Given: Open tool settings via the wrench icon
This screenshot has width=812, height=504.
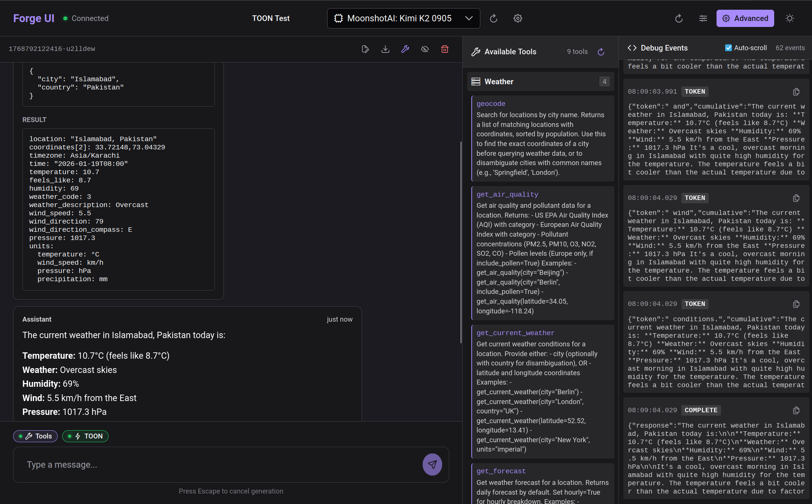Looking at the screenshot, I should click(405, 49).
